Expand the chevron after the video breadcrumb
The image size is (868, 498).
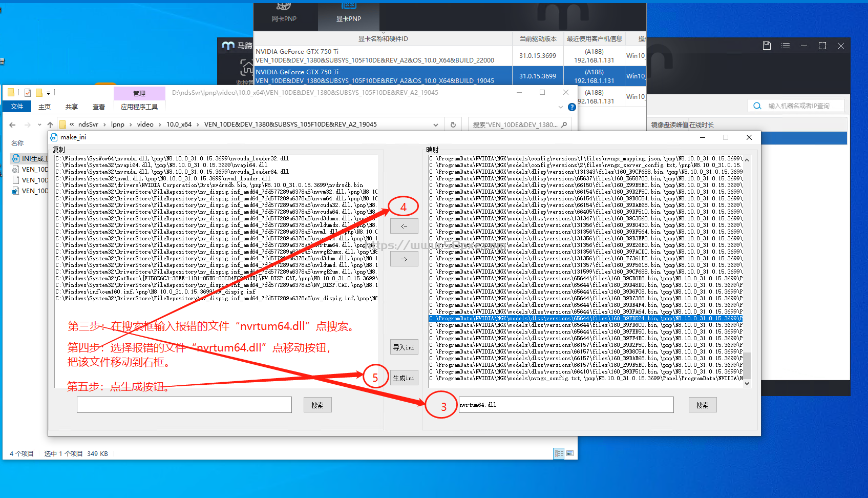(160, 125)
